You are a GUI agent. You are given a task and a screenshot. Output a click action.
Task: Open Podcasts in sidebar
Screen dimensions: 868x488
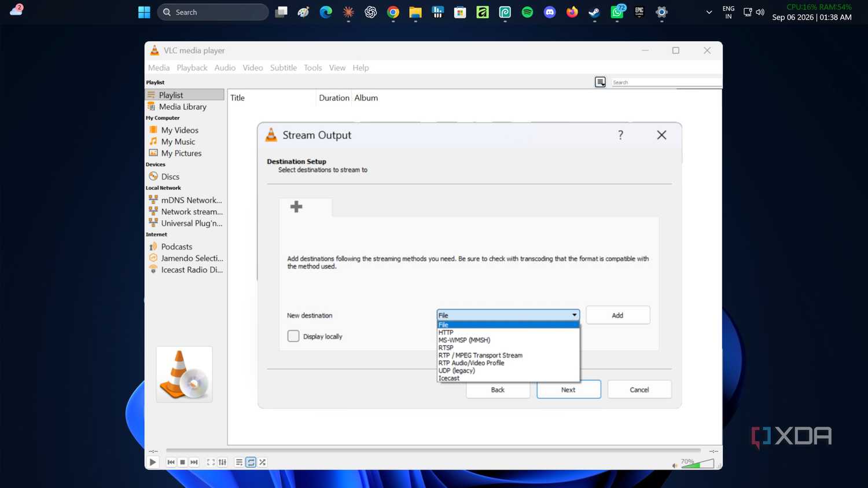(x=185, y=247)
